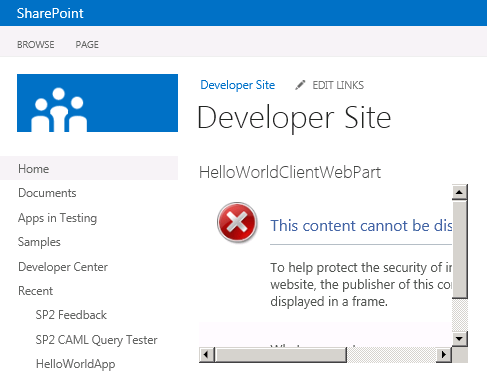The image size is (487, 377).
Task: Click the vertical scrollbar thumb
Action: coord(460,249)
